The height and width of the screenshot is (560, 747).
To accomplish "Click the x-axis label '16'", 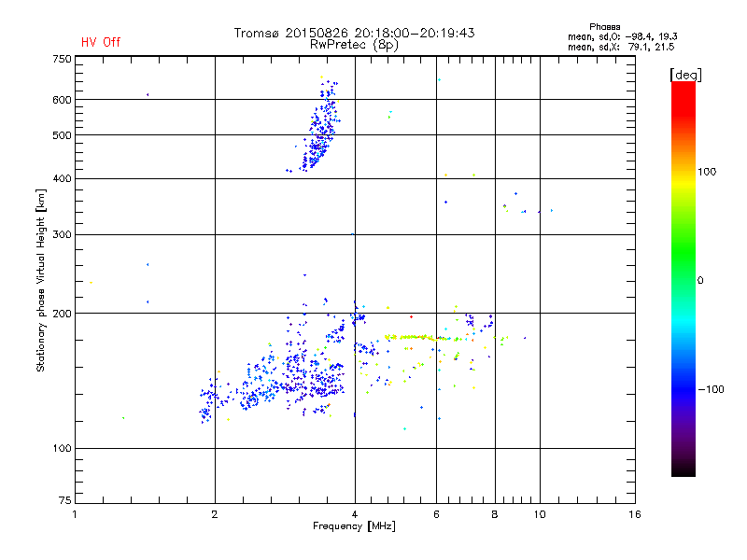I will point(635,514).
